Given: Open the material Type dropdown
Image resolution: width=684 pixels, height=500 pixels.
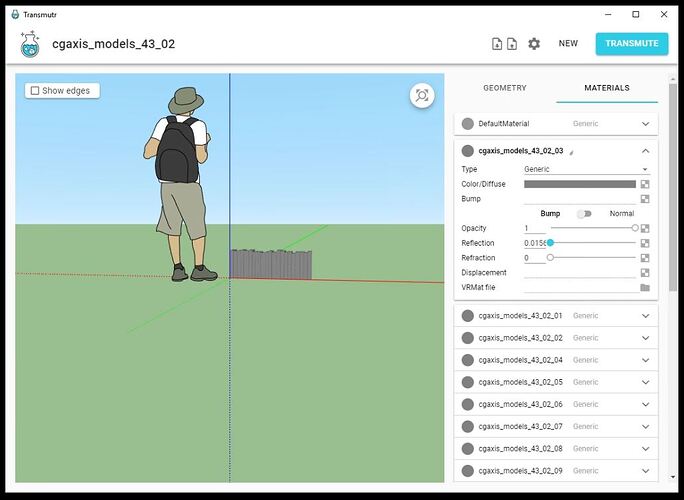Looking at the screenshot, I should point(587,169).
